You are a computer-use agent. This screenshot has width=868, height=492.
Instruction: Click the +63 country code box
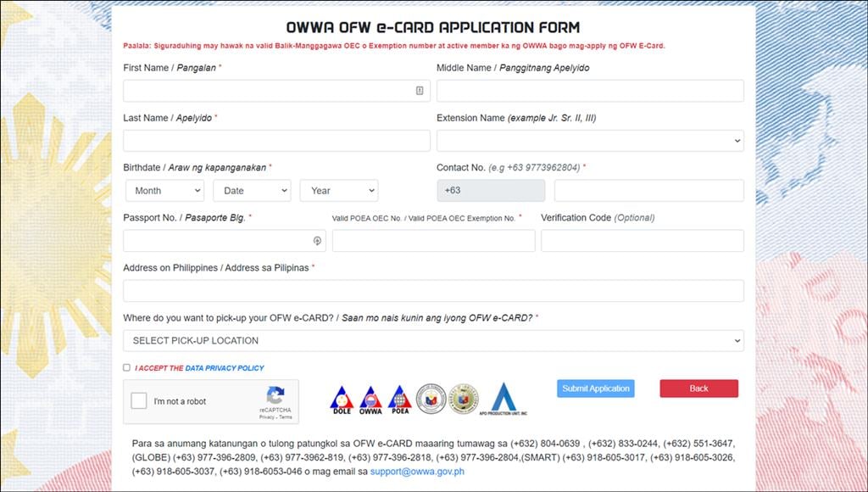tap(491, 191)
